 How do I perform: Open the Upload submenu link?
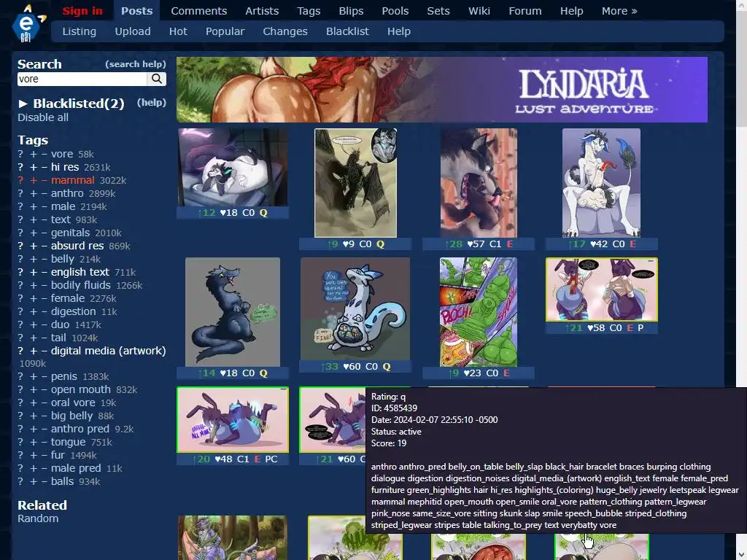[133, 31]
